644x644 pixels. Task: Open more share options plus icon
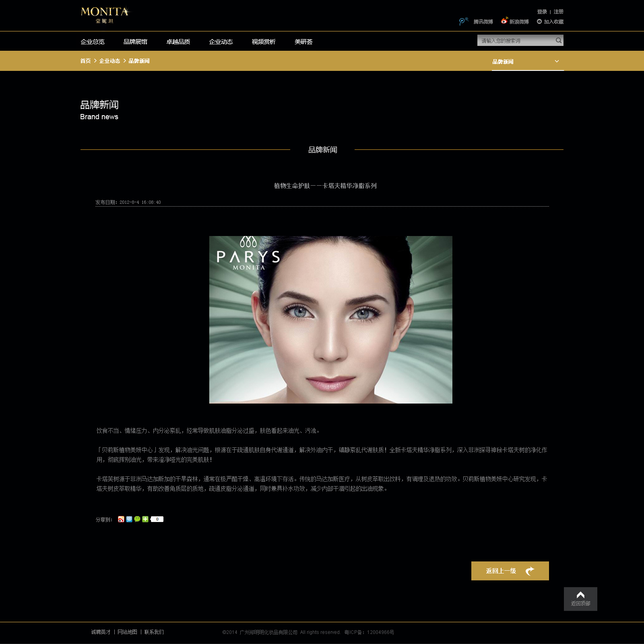click(x=145, y=519)
